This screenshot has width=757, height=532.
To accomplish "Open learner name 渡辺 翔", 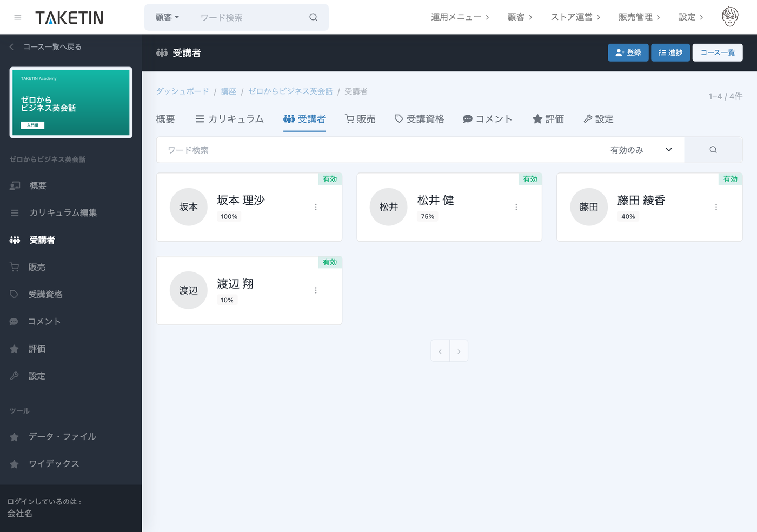I will 235,283.
